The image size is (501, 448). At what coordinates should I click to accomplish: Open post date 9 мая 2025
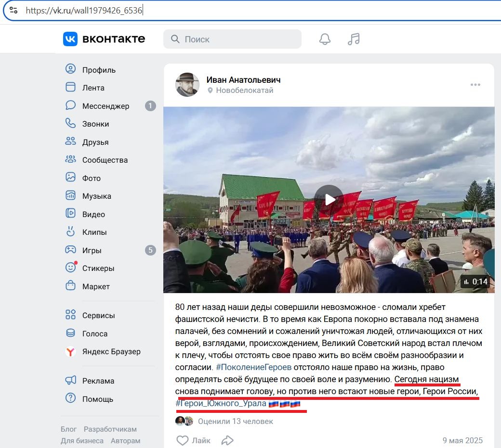click(x=462, y=440)
